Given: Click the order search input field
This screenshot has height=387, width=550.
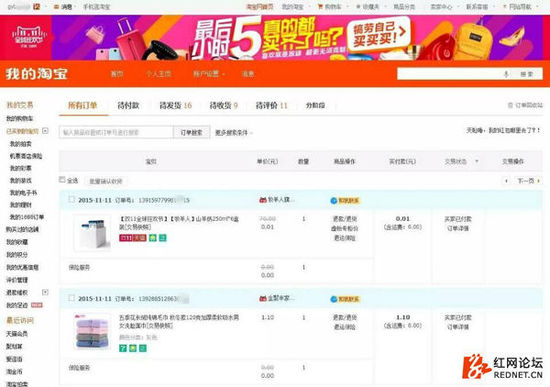Looking at the screenshot, I should pos(116,132).
